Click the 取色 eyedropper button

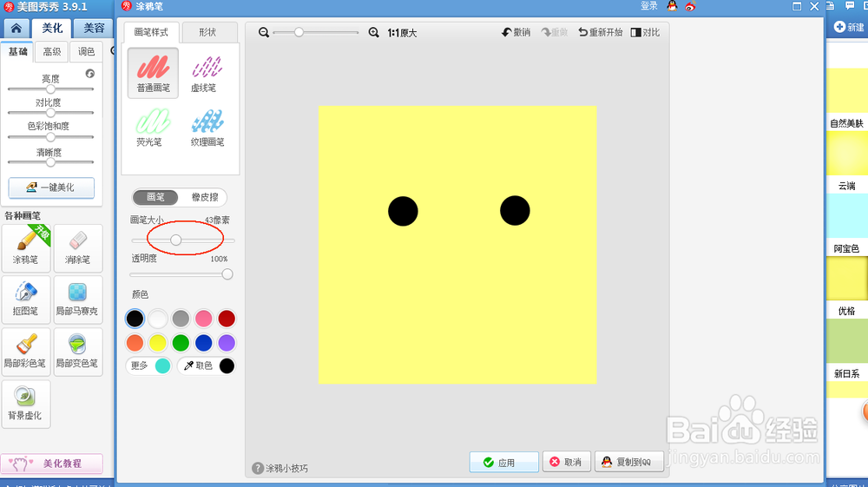coord(207,365)
